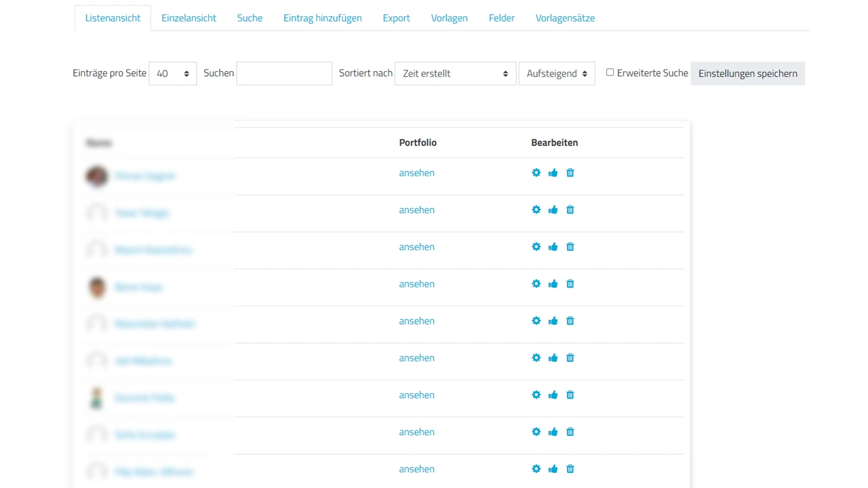Click the gear icon in fourth row
Image resolution: width=868 pixels, height=488 pixels.
pyautogui.click(x=536, y=284)
